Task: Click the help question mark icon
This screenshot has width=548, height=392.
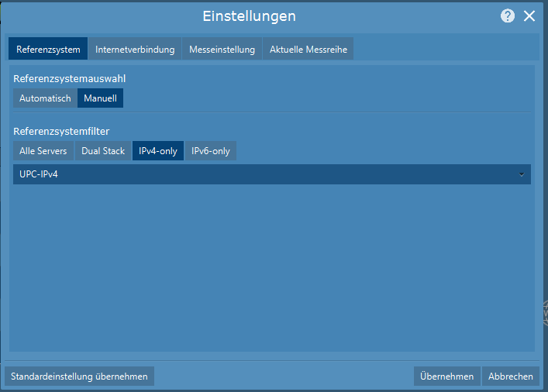Action: click(508, 16)
